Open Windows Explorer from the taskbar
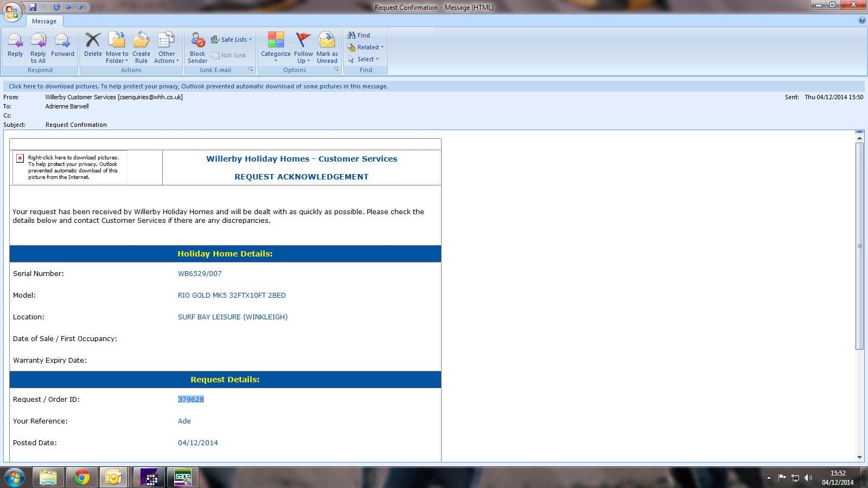868x488 pixels. [x=48, y=477]
